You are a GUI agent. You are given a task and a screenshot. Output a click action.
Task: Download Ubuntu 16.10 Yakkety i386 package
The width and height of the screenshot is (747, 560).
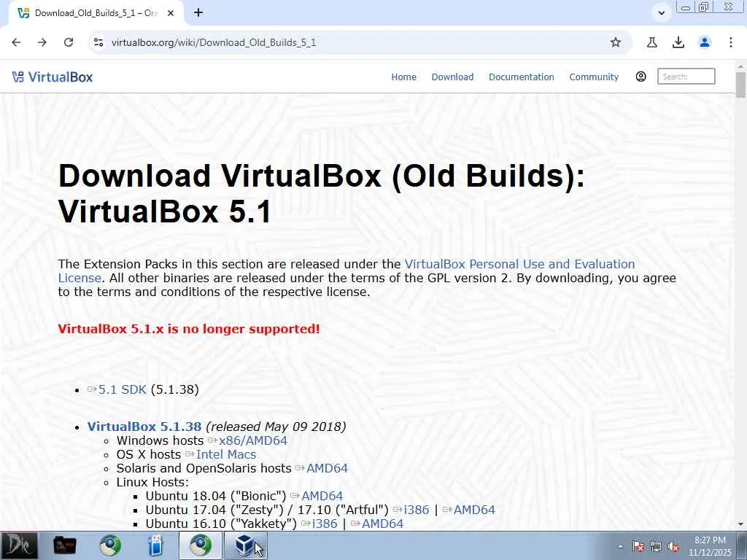(x=325, y=524)
